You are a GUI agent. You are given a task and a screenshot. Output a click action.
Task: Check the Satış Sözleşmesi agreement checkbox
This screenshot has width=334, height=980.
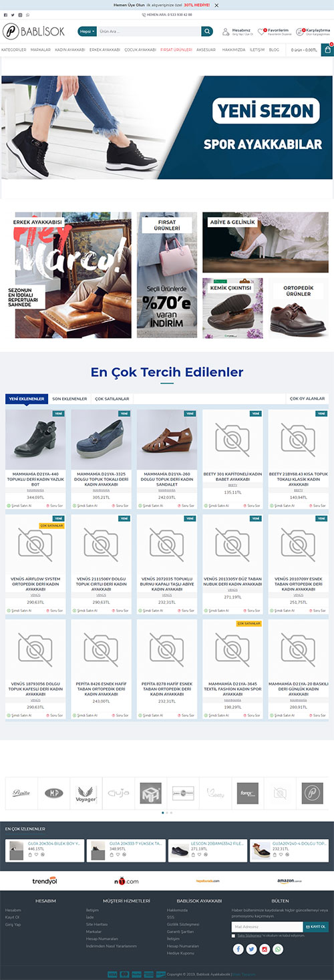click(x=234, y=935)
